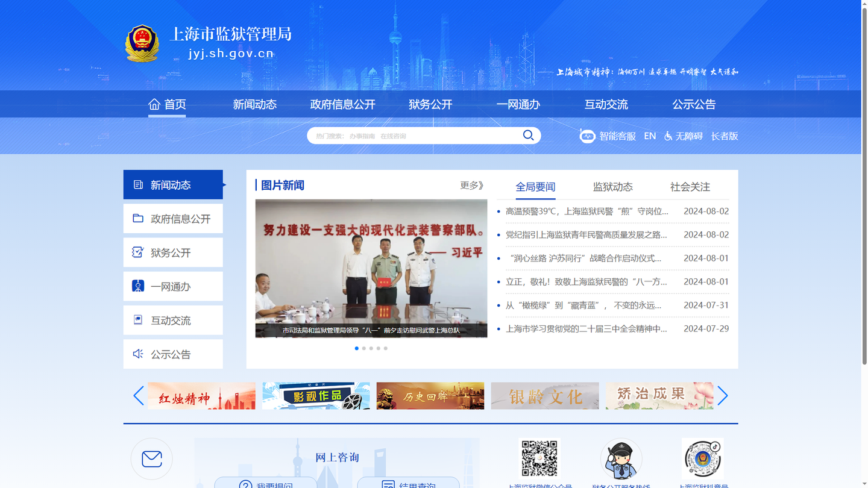868x488 pixels.
Task: Click the 红烛精神 banner
Action: (201, 396)
